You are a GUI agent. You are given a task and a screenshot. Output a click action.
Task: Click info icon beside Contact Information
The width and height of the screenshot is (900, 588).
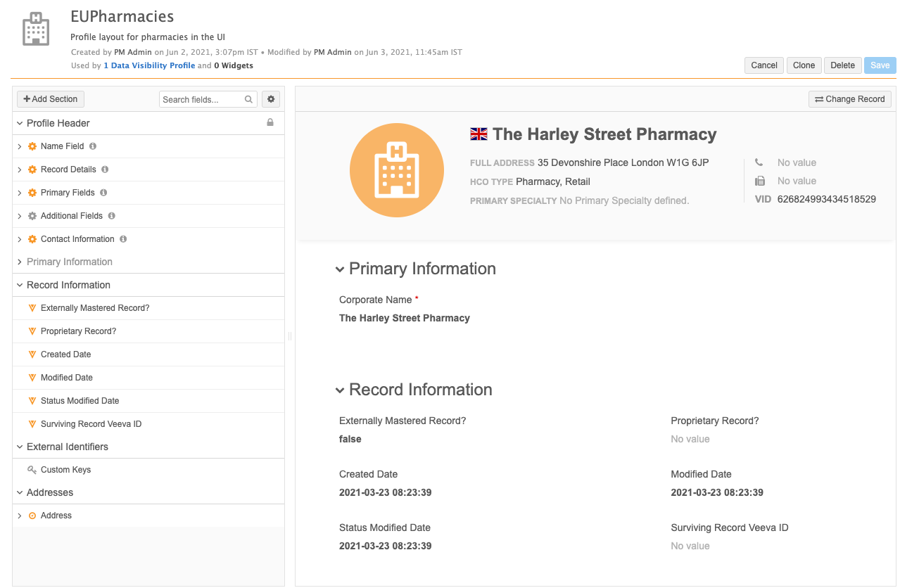[x=123, y=239]
